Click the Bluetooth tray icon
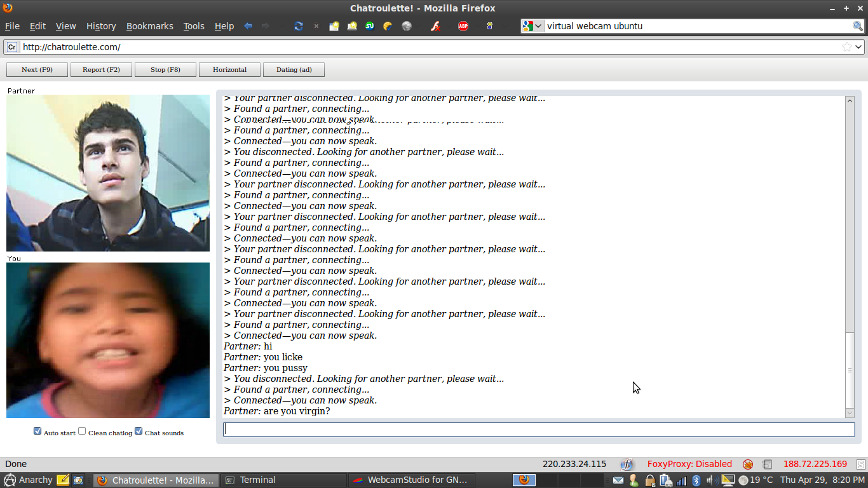Viewport: 868px width, 488px height. (x=696, y=480)
